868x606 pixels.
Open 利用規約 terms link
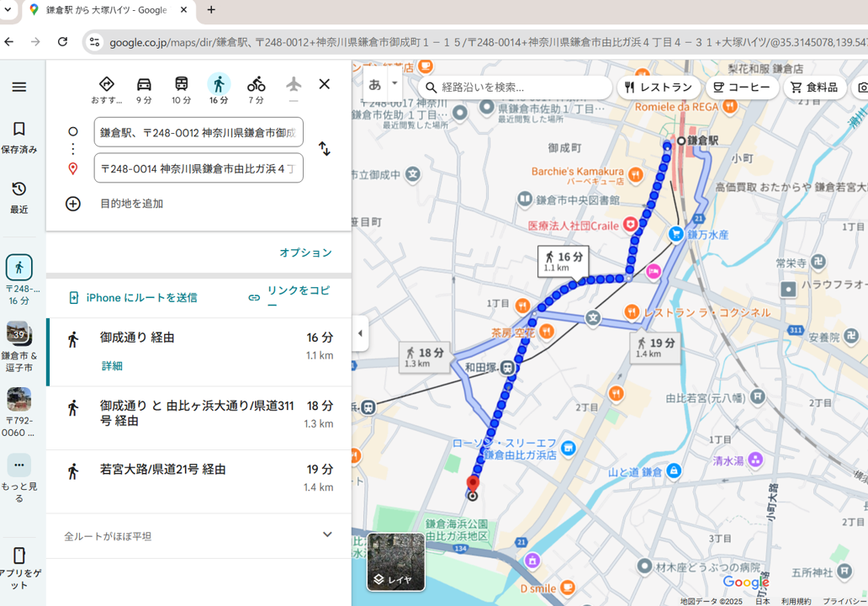[796, 601]
